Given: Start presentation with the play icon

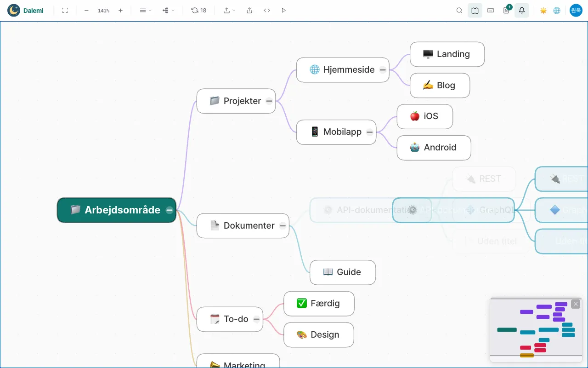Looking at the screenshot, I should point(283,10).
